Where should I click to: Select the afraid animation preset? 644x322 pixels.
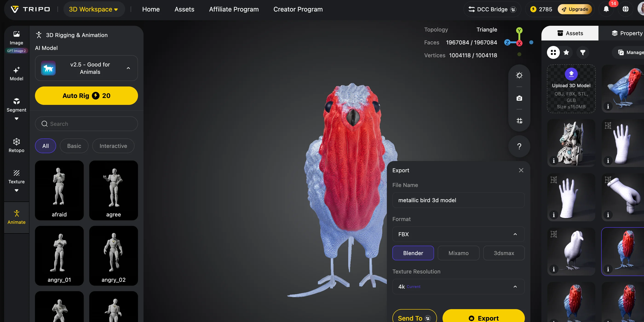pos(59,190)
